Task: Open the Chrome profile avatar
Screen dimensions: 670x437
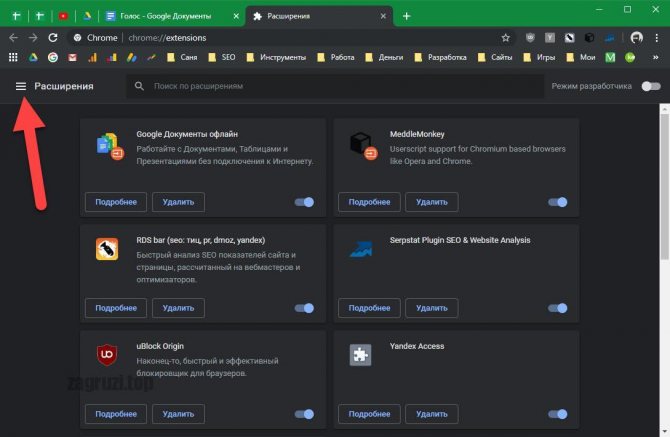Action: tap(637, 38)
